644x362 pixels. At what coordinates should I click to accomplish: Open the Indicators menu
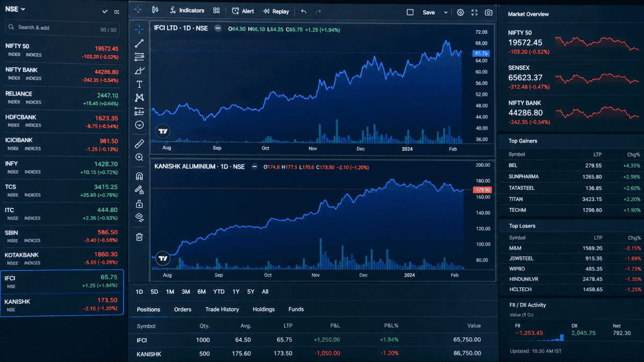(x=187, y=10)
